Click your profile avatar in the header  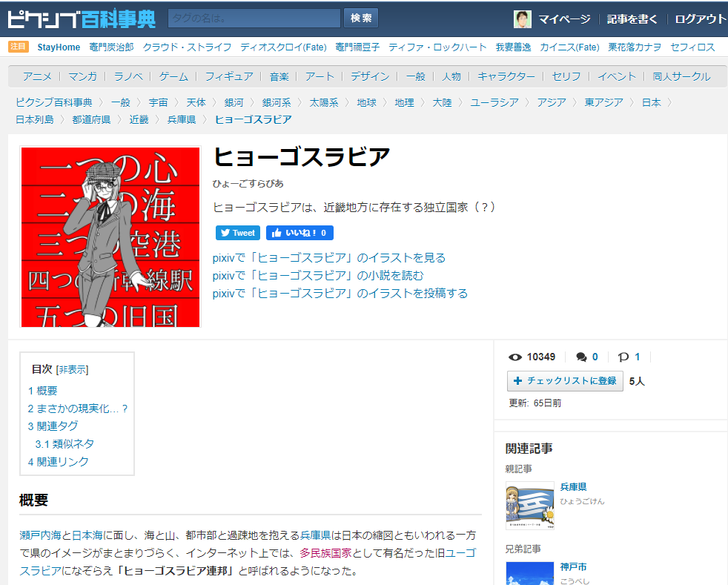[x=521, y=19]
